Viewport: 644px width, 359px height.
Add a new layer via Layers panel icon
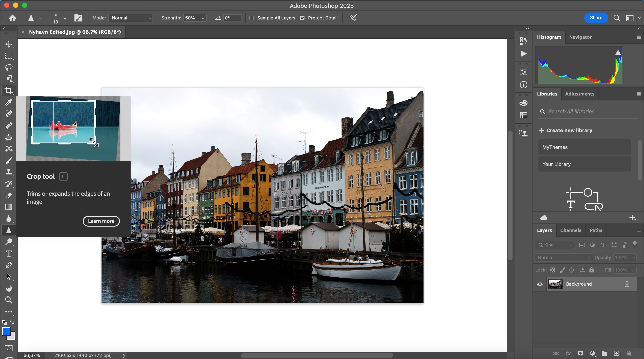click(616, 353)
